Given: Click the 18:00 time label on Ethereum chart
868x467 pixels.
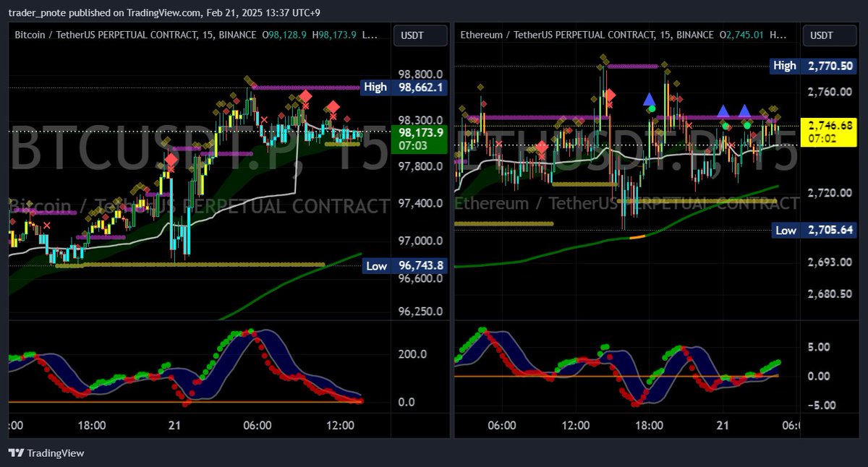Looking at the screenshot, I should coord(649,425).
